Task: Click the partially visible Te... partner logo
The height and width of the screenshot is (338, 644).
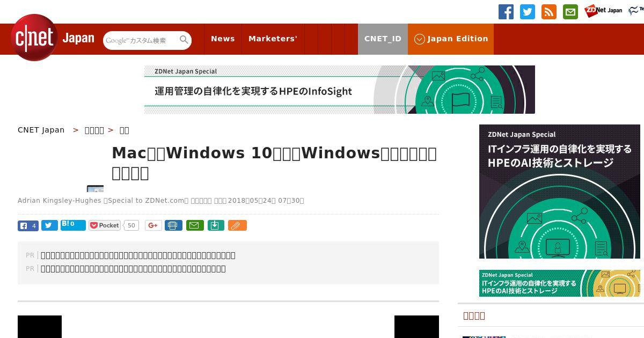Action: tap(636, 11)
